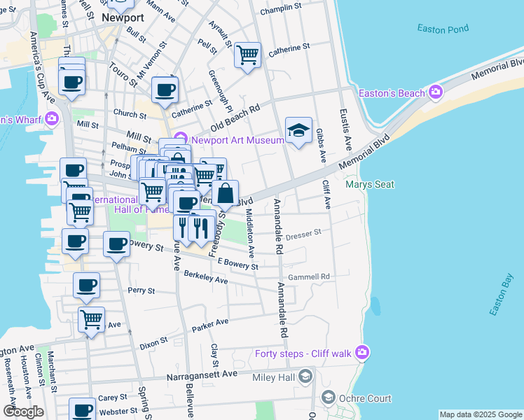Click the shopping bag marker on Memorial Blvd

click(x=226, y=194)
